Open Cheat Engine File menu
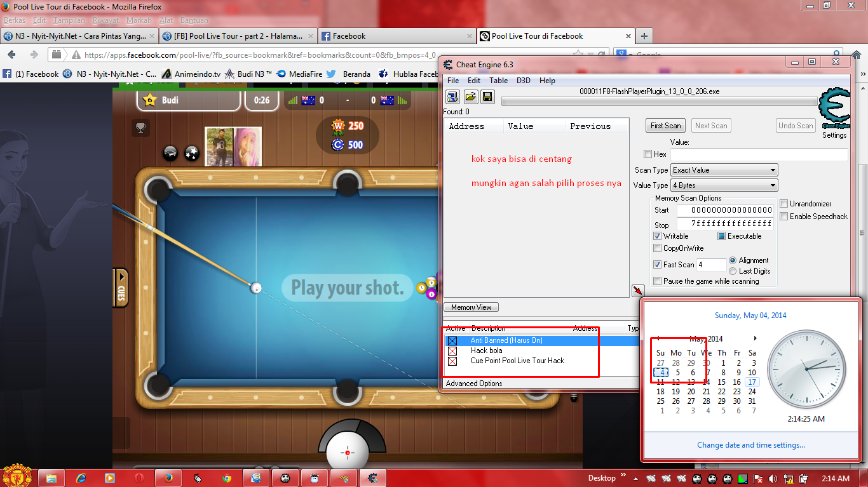868x487 pixels. 453,81
